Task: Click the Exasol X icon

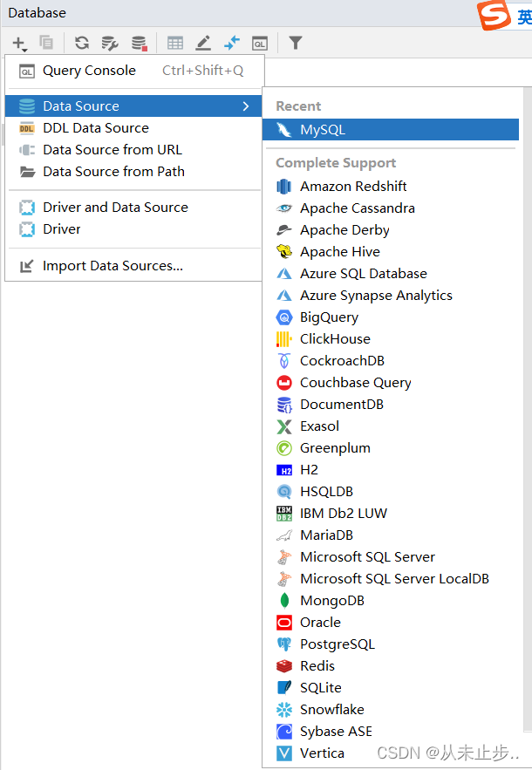Action: tap(284, 426)
